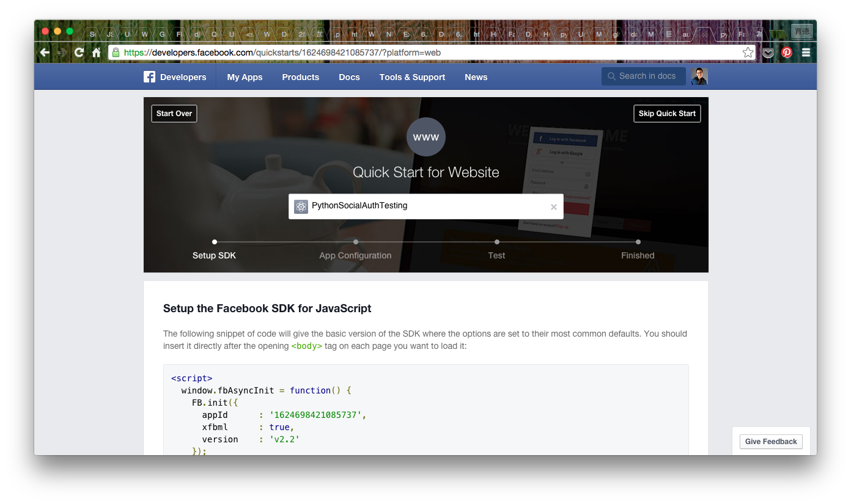This screenshot has width=851, height=504.
Task: Open the Docs menu item
Action: [x=349, y=77]
